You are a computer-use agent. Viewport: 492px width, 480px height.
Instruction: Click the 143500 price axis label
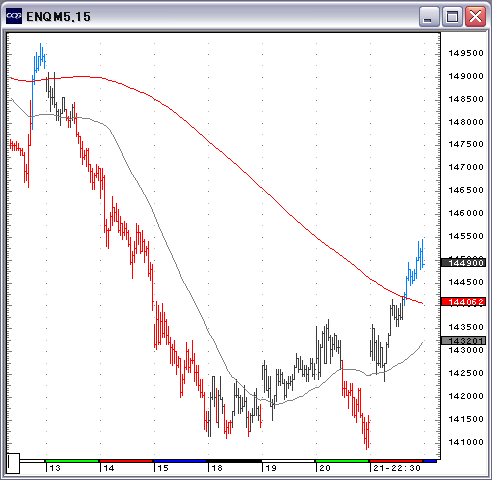click(466, 327)
